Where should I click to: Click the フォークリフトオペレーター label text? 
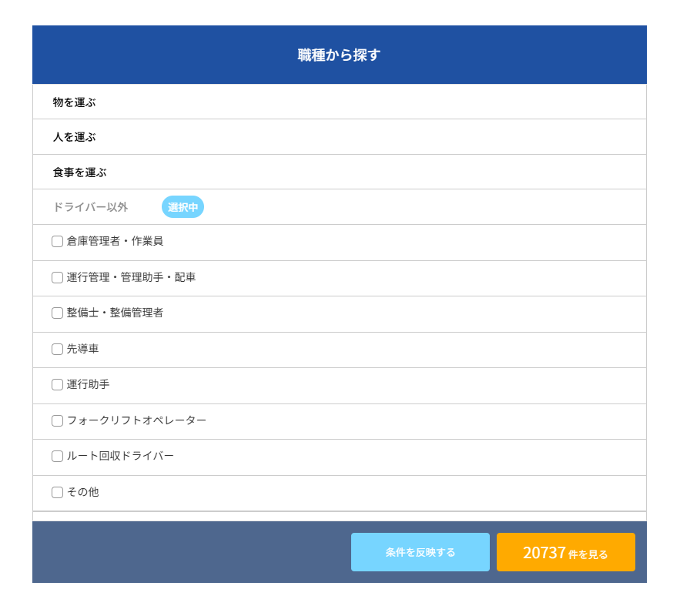coord(136,420)
